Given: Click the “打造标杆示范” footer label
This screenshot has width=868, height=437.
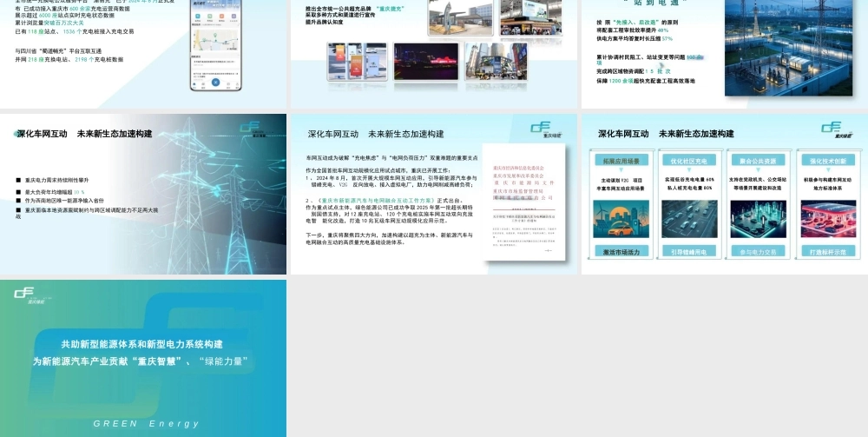Looking at the screenshot, I should coord(828,251).
